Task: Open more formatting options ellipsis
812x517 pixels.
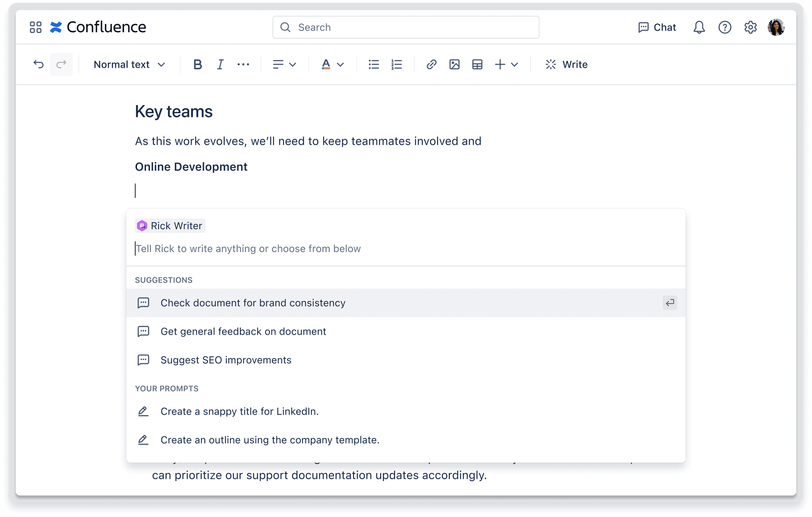Action: [243, 64]
